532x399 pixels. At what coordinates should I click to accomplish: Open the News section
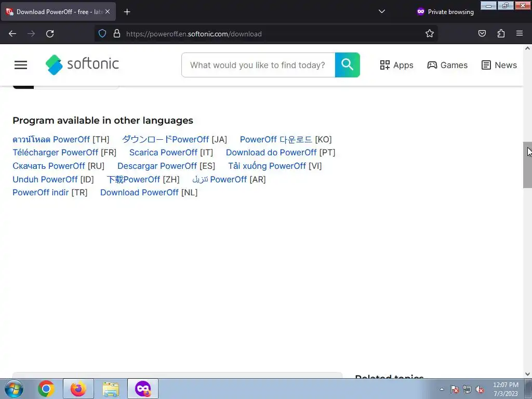(499, 65)
